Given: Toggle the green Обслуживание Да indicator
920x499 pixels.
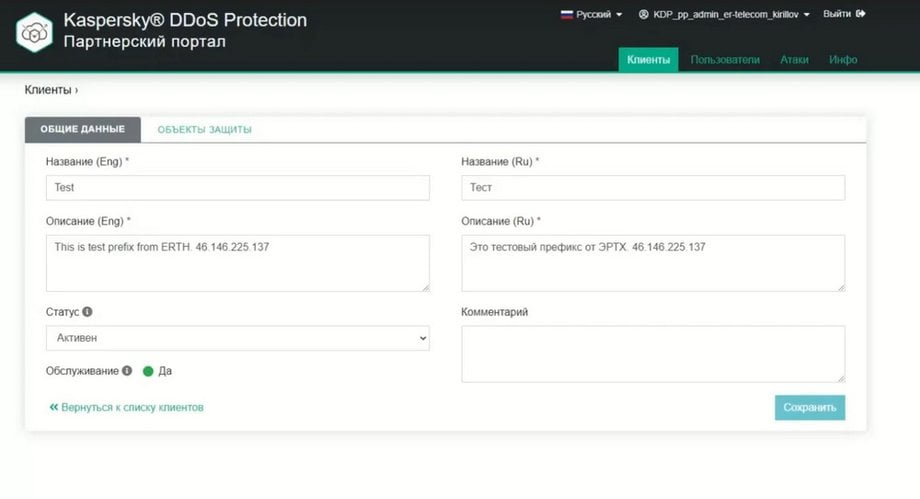Looking at the screenshot, I should point(148,371).
